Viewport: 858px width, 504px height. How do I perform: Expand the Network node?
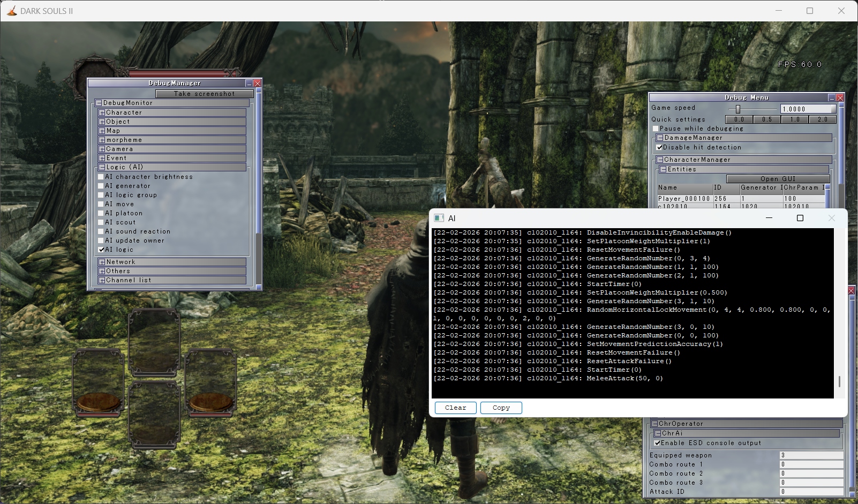pyautogui.click(x=102, y=262)
